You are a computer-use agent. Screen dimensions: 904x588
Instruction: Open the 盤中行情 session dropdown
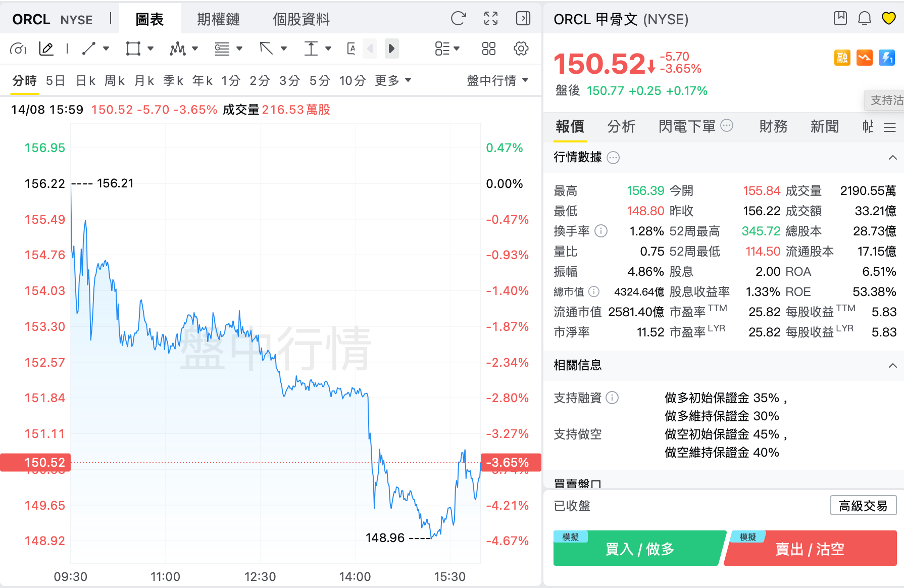point(497,80)
